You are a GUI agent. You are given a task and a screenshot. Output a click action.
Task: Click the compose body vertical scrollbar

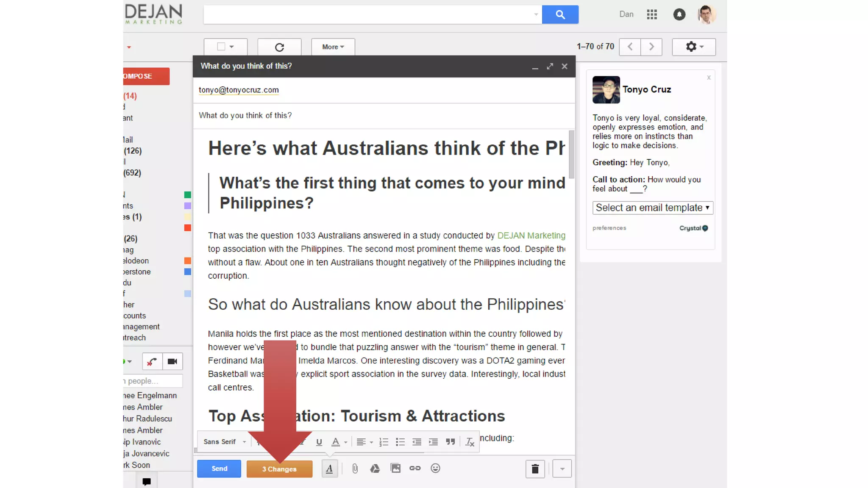(x=571, y=155)
